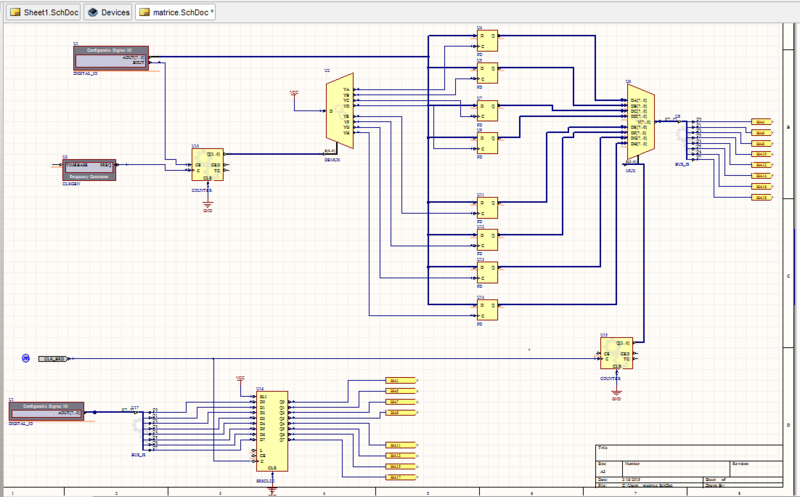Select the topmost D flip-flop component
Viewport: 800px width, 497px height.
[x=488, y=40]
